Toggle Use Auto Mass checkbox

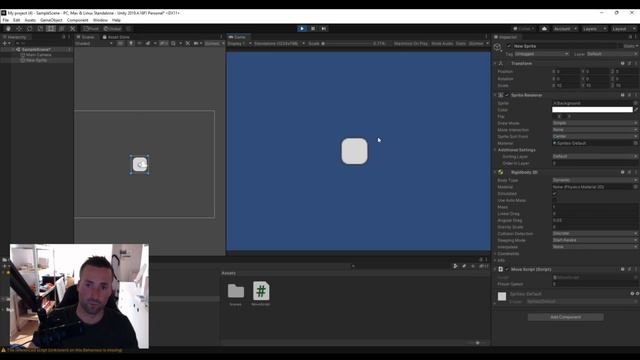click(554, 200)
